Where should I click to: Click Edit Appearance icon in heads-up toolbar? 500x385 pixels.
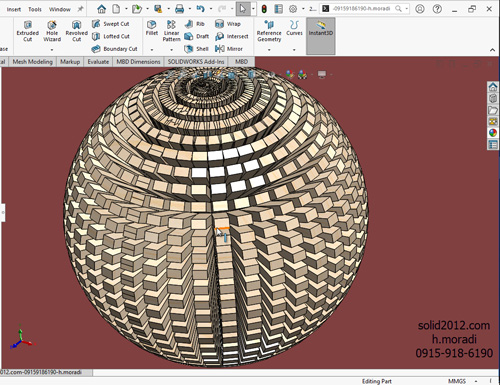point(290,74)
